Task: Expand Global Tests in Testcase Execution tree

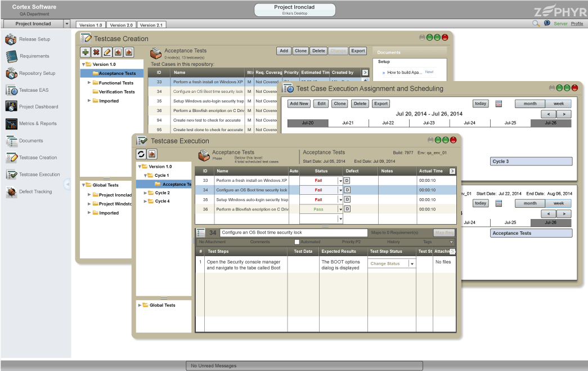Action: pos(140,305)
